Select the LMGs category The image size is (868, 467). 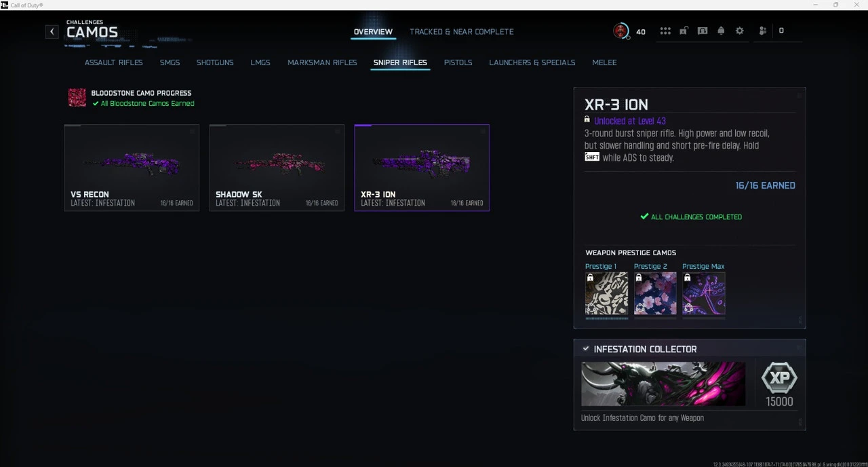point(260,62)
